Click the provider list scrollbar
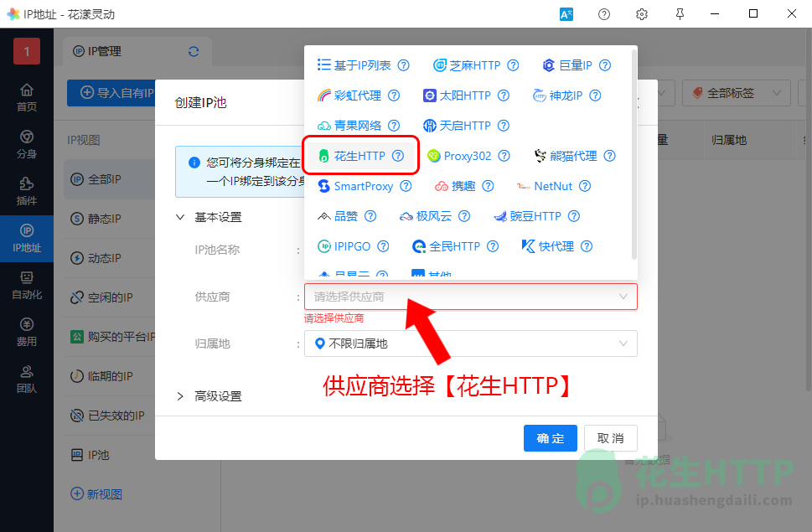 [634, 153]
